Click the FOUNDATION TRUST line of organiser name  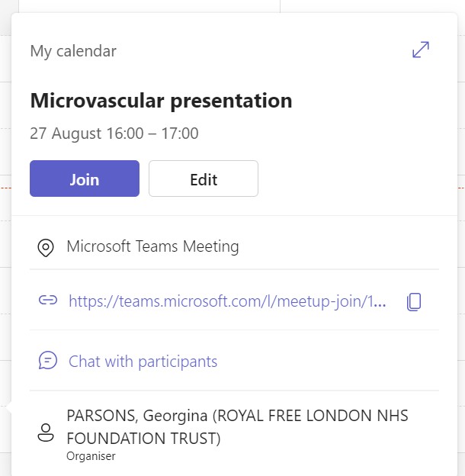143,439
